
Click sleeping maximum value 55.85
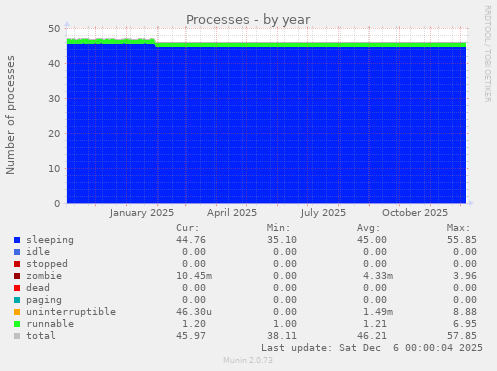click(462, 240)
